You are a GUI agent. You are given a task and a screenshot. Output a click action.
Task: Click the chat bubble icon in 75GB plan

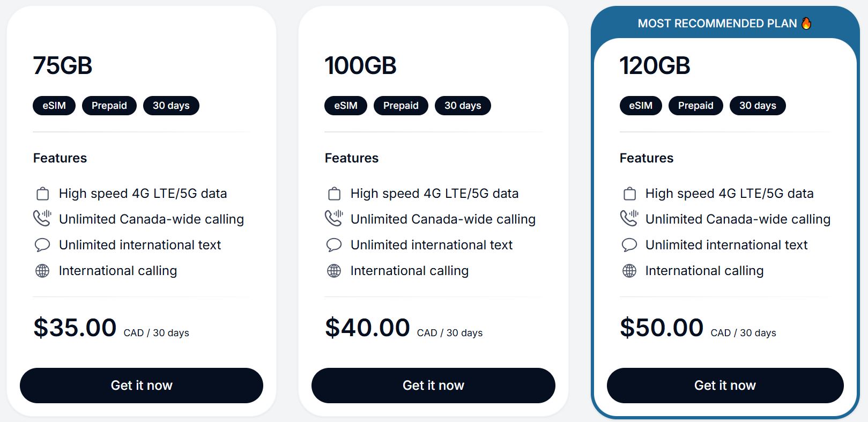(x=42, y=245)
